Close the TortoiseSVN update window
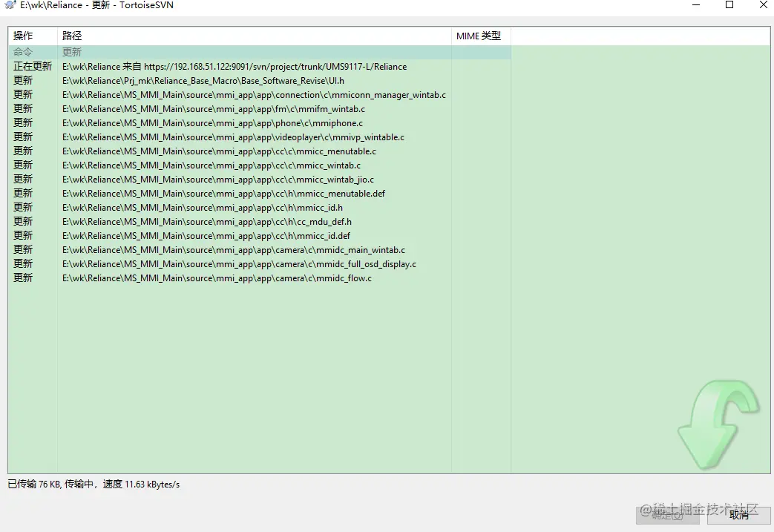774x532 pixels. point(763,5)
